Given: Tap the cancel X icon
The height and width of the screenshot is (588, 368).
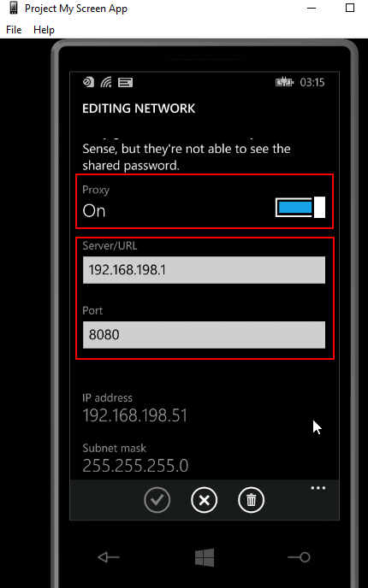Looking at the screenshot, I should [204, 499].
